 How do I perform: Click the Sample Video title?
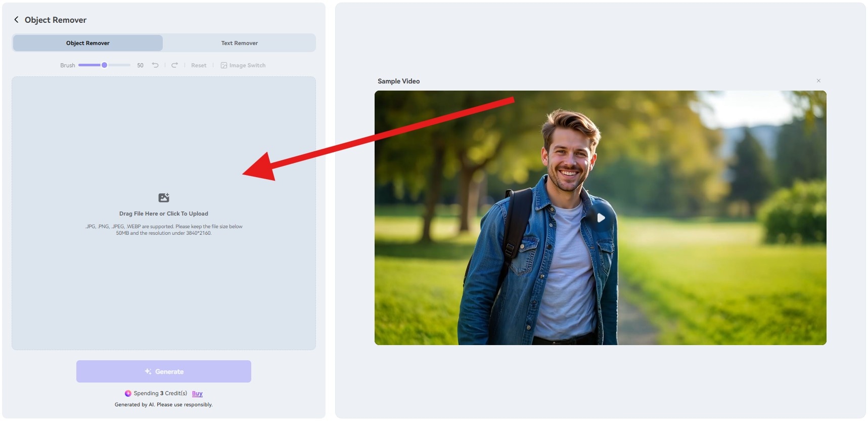[x=398, y=81]
